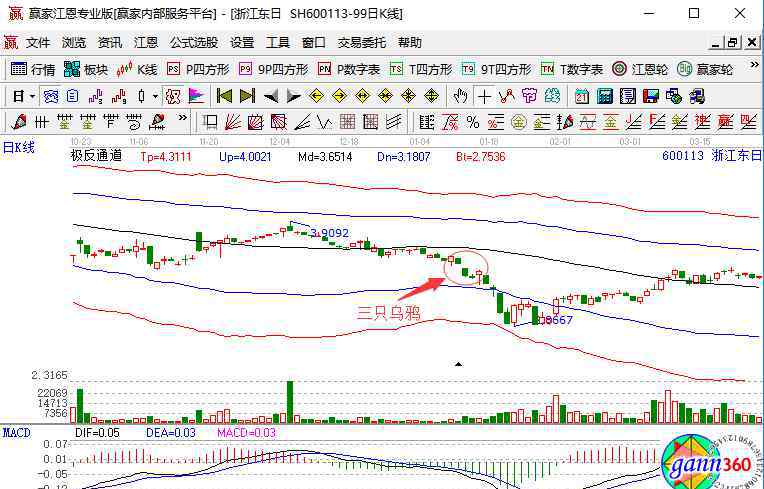Click the purple step-line 3 icon
This screenshot has height=489, width=764.
click(96, 96)
